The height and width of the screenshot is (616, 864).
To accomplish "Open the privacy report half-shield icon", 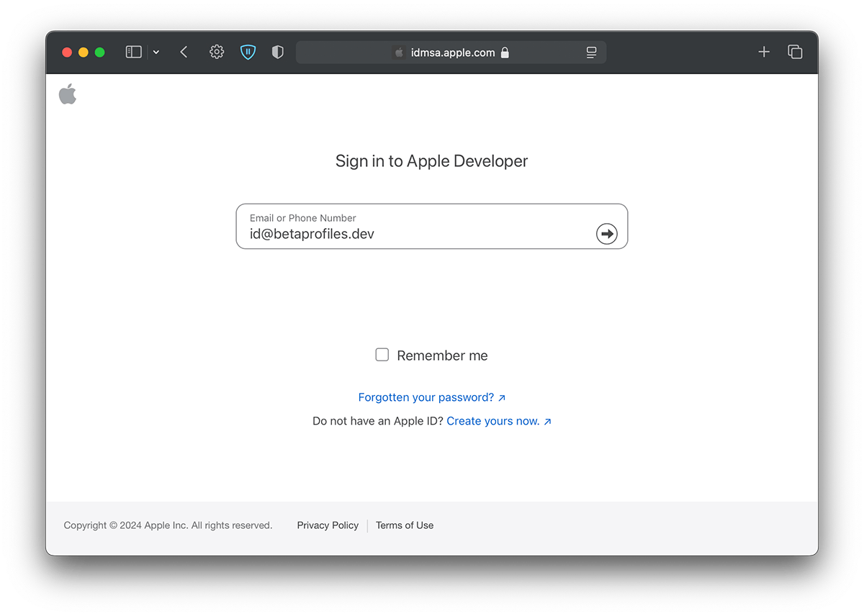I will click(x=278, y=52).
